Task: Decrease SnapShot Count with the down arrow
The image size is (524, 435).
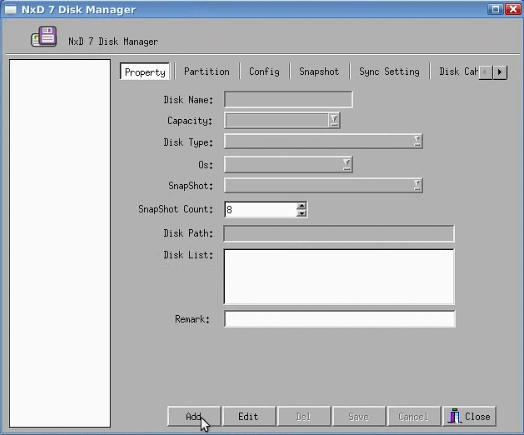Action: 301,213
